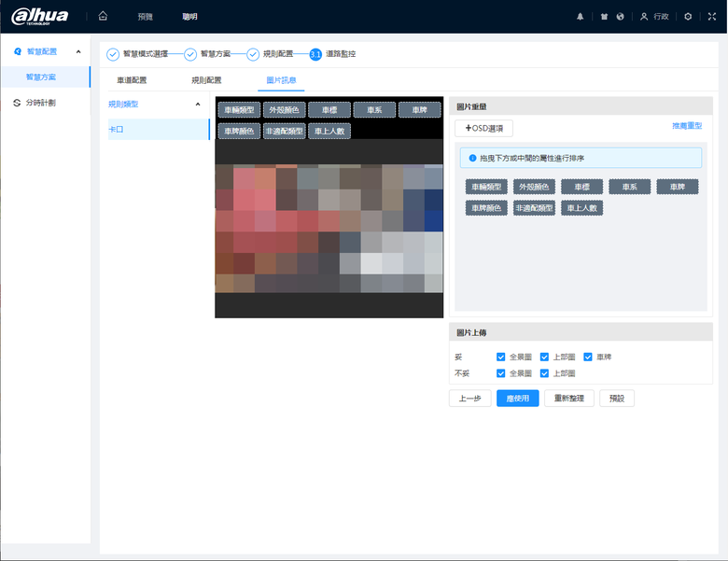Select 車上人數 tag on video overlay
Viewport: 728px width, 561px height.
coord(329,131)
